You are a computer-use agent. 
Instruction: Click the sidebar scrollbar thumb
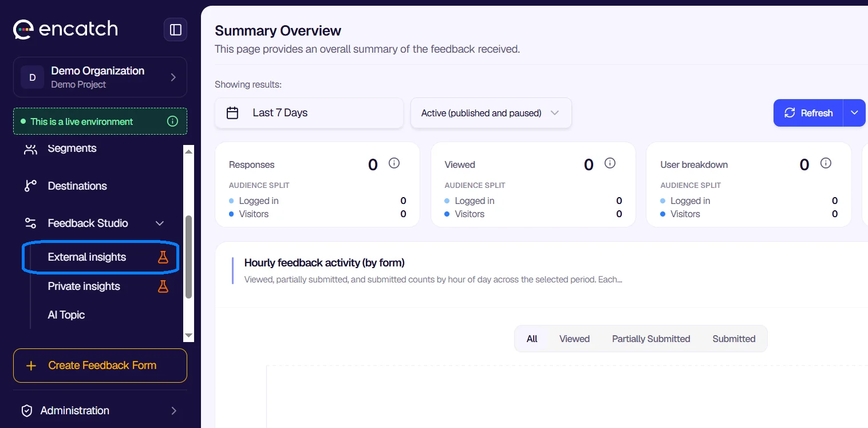click(188, 257)
